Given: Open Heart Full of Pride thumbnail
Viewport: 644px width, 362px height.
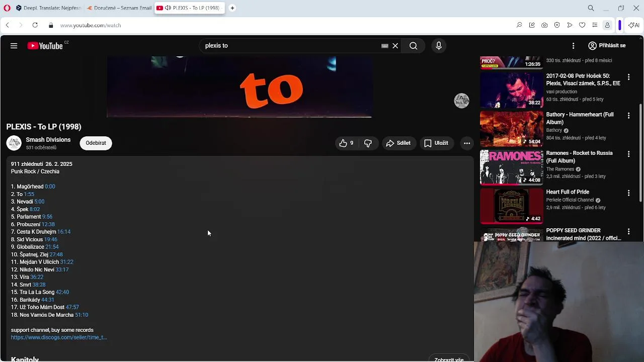Looking at the screenshot, I should click(x=511, y=206).
